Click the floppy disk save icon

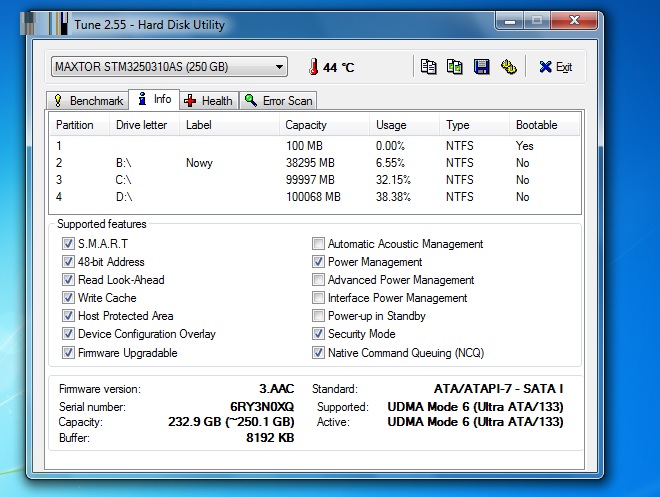pos(482,66)
